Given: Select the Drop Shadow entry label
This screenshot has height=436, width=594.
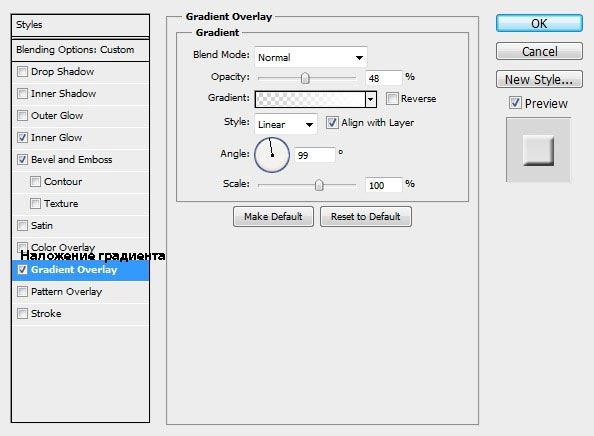Looking at the screenshot, I should point(63,72).
